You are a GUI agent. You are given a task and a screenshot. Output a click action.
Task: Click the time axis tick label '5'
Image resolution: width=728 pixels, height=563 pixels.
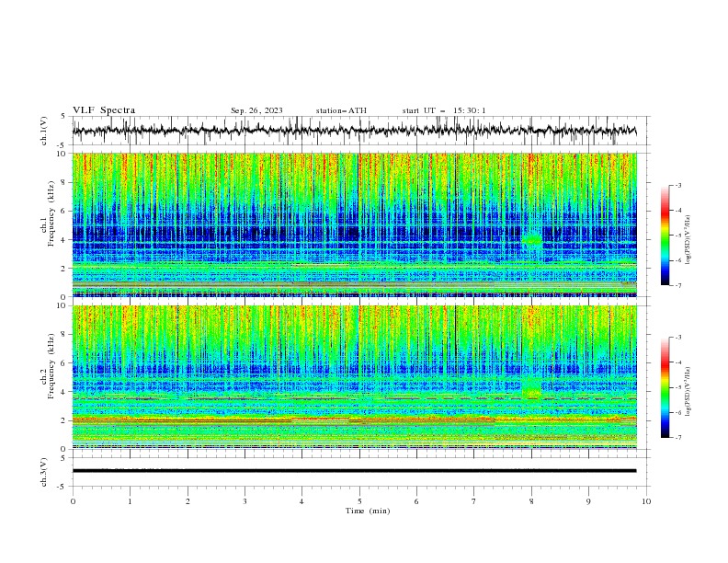359,501
